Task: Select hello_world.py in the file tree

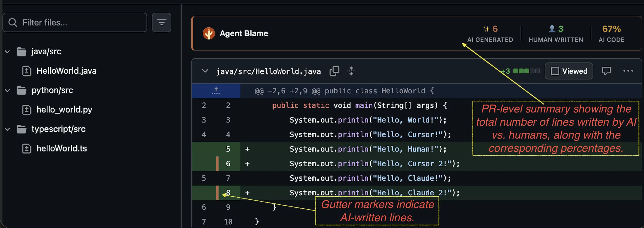Action: (x=64, y=110)
